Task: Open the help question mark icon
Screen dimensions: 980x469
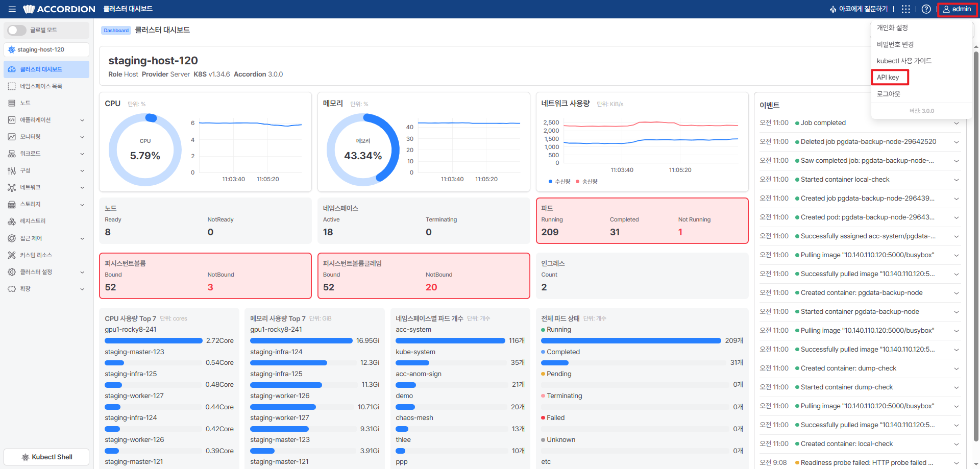Action: click(926, 9)
